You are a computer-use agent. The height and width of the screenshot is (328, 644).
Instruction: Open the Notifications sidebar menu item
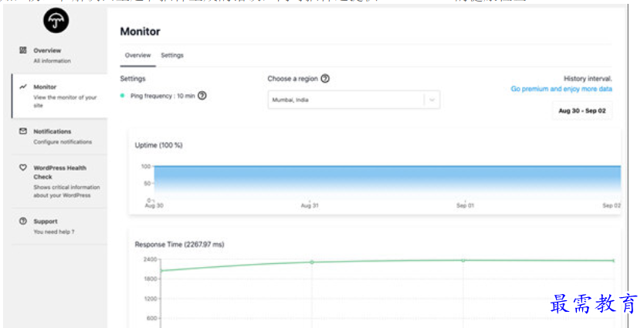(x=59, y=137)
